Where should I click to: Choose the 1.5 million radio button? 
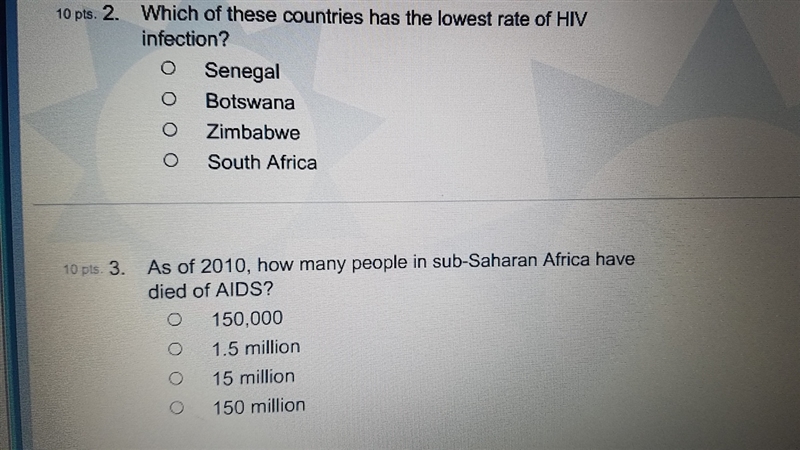point(175,349)
